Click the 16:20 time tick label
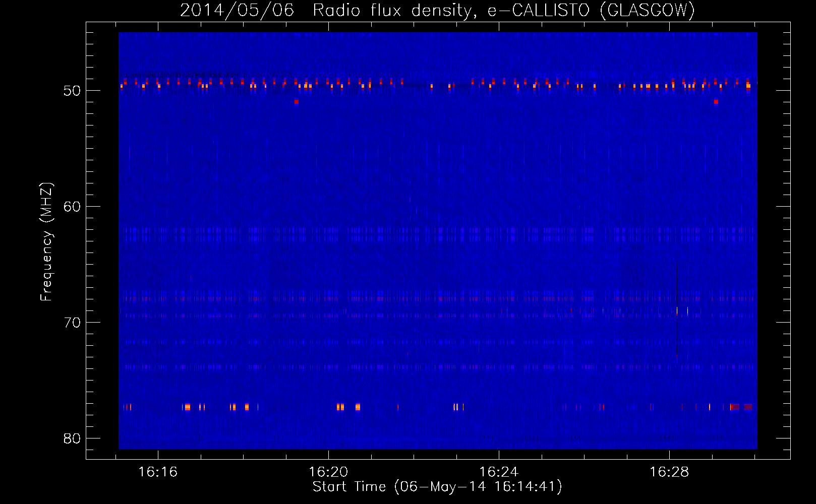 pos(328,472)
